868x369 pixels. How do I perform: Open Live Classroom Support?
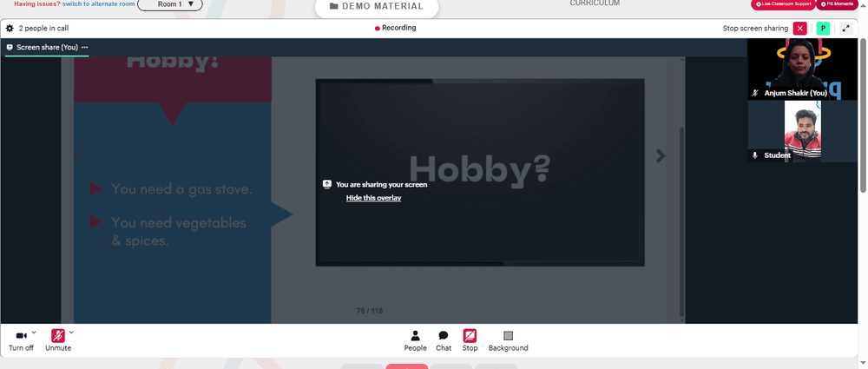783,3
